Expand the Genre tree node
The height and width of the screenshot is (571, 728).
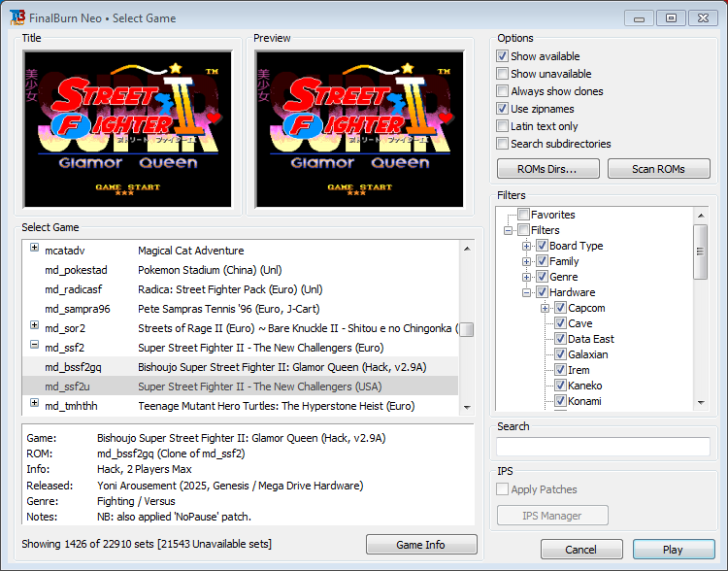click(526, 277)
